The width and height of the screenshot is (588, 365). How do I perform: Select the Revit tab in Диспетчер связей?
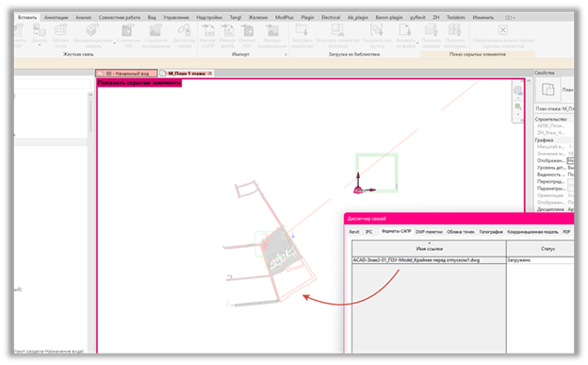point(354,232)
